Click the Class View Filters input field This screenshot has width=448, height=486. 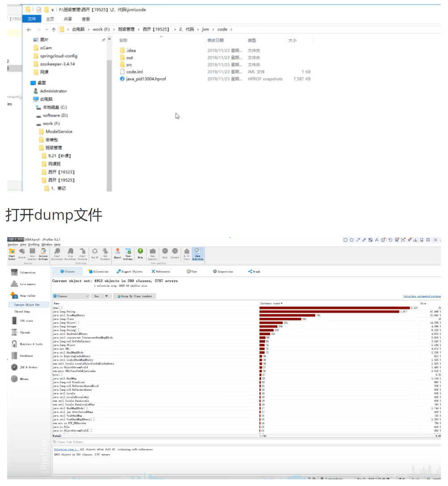click(246, 442)
